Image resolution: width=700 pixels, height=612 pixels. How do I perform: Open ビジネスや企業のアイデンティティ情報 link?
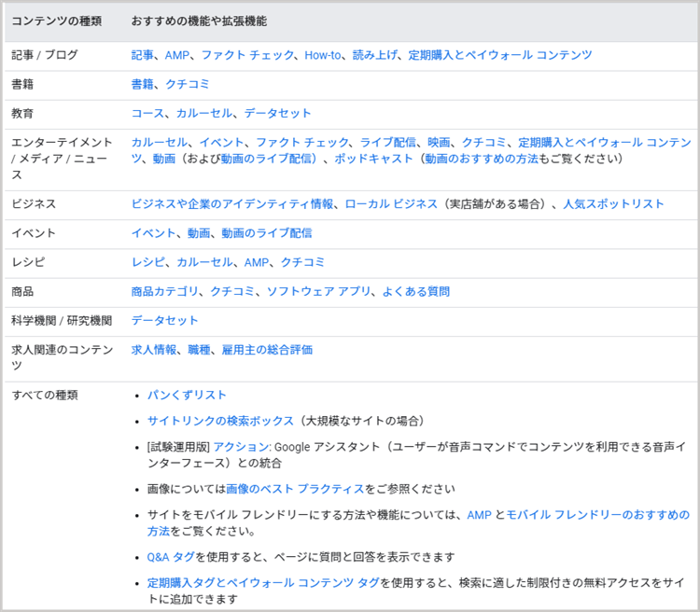click(232, 204)
